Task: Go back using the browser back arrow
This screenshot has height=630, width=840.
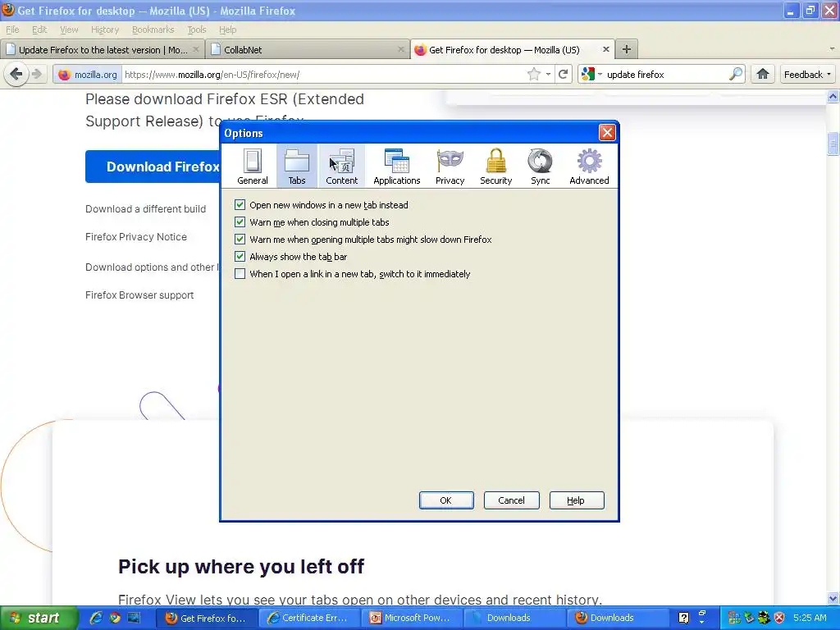Action: 16,74
